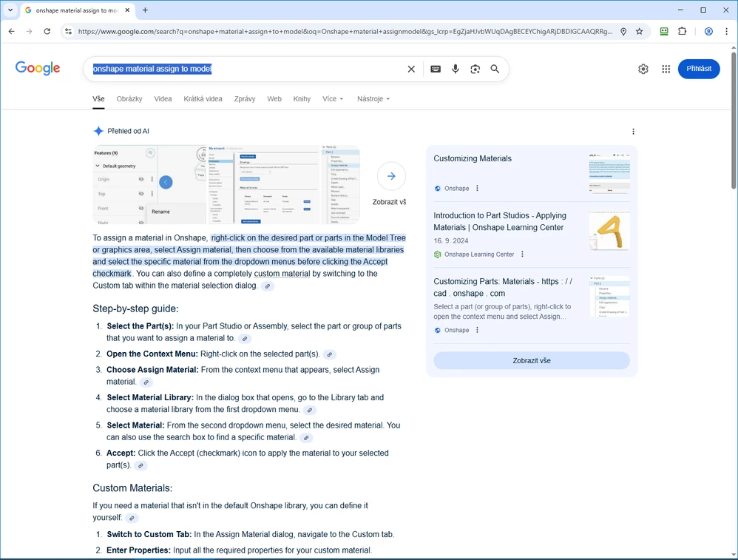Open Google Lens image search
This screenshot has width=738, height=560.
475,69
